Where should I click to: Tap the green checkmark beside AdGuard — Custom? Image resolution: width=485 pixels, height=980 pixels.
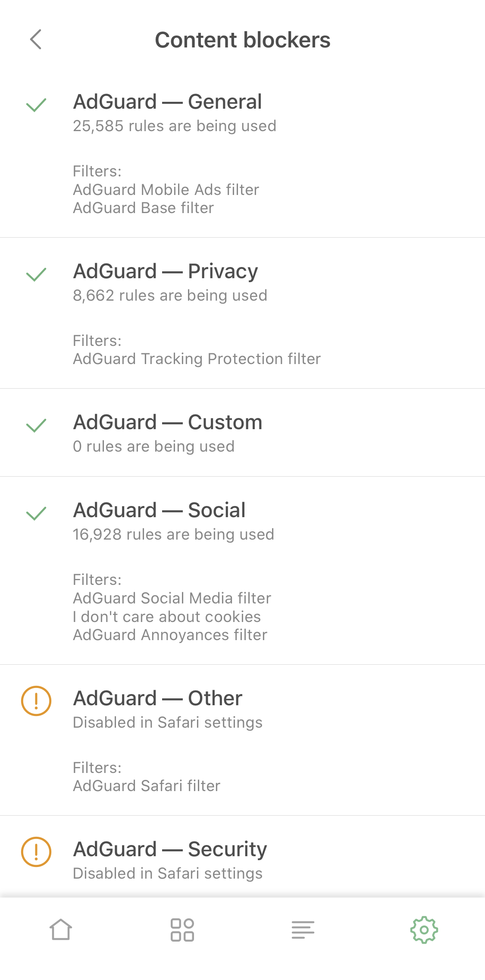[36, 425]
